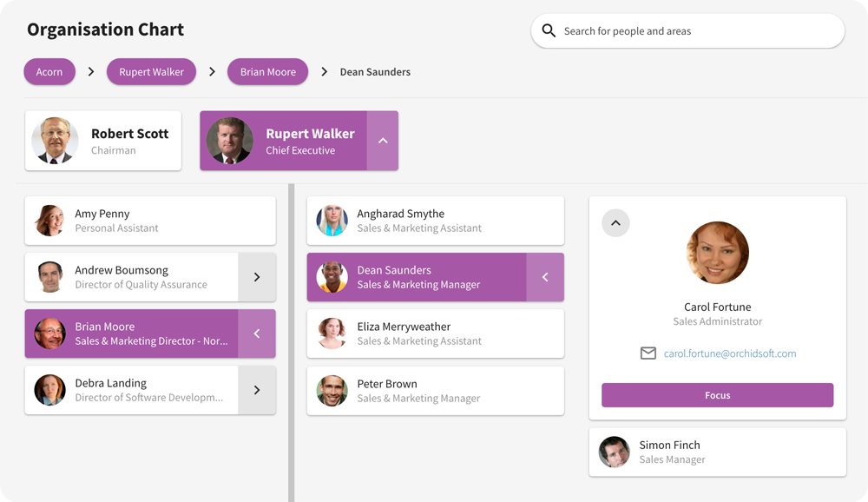Screen dimensions: 868x502
Task: Navigate to Acorn via the breadcrumb
Action: click(x=49, y=71)
